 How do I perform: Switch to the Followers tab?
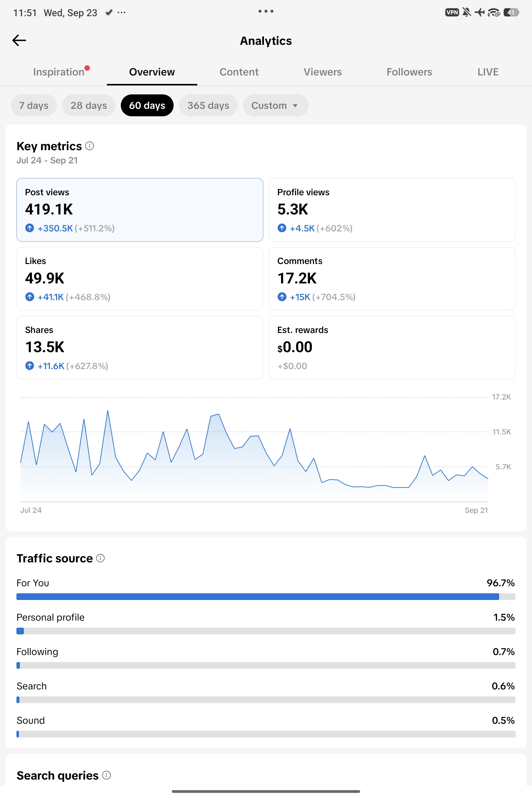tap(409, 72)
